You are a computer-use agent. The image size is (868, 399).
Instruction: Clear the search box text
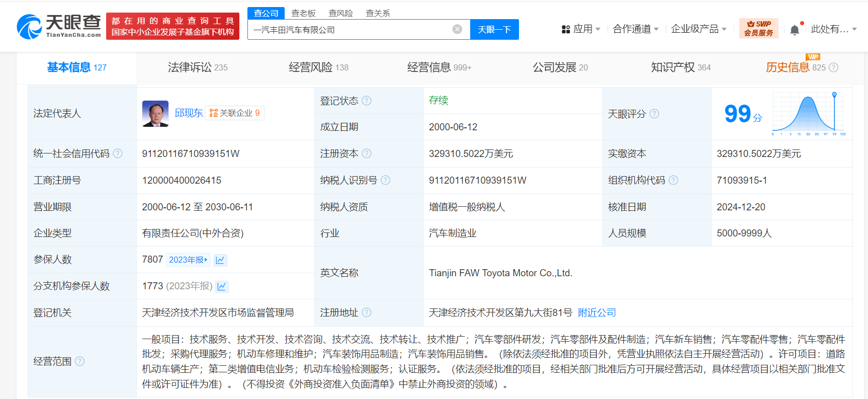[x=457, y=29]
